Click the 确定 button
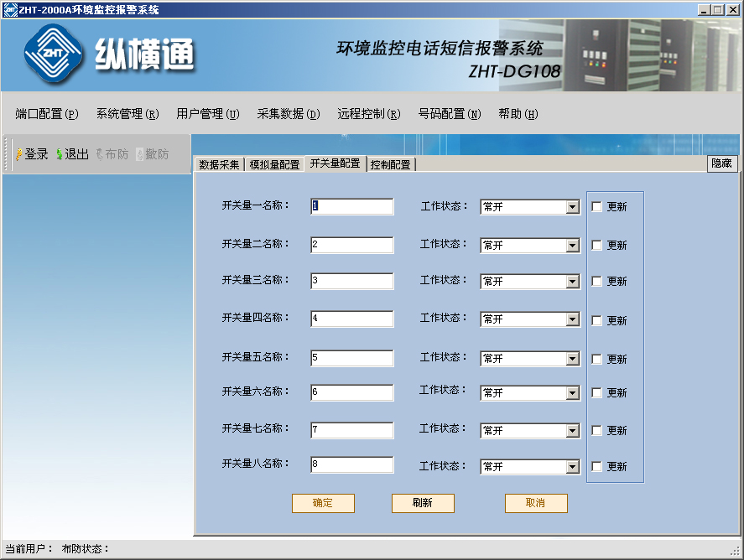 click(x=323, y=503)
